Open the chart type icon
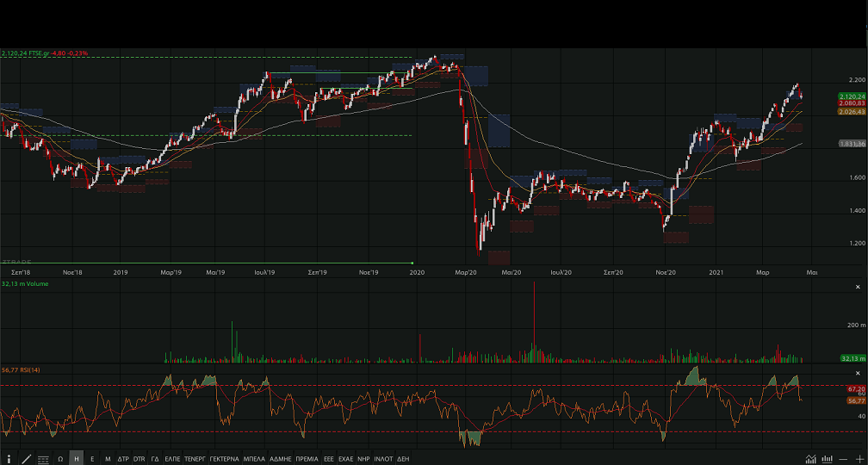This screenshot has height=465, width=868. (x=811, y=459)
